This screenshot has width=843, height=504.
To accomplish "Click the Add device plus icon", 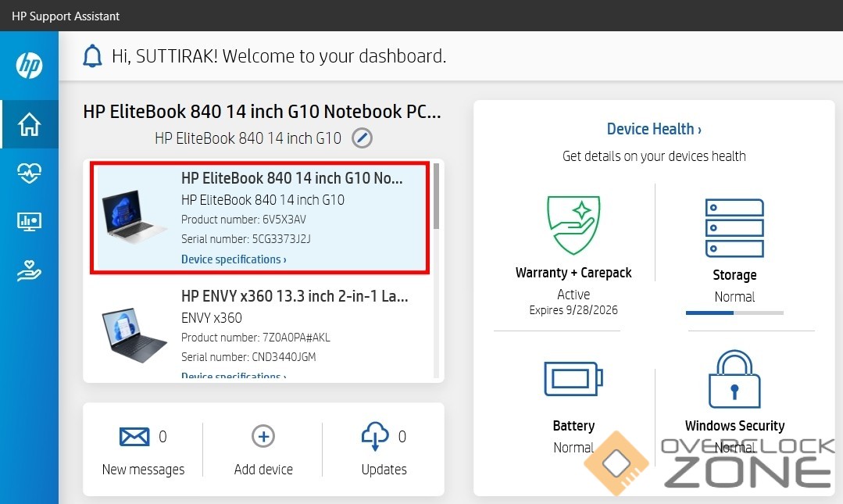I will tap(263, 436).
